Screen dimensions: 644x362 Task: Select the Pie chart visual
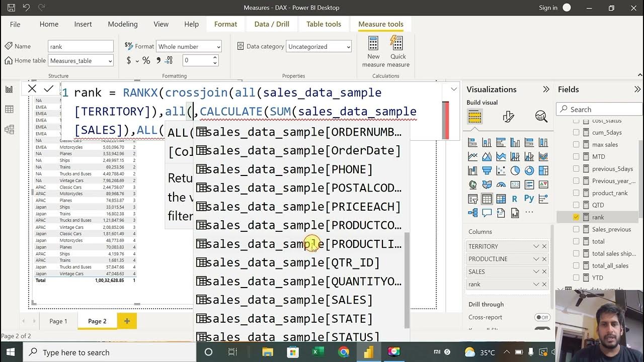[x=515, y=170]
